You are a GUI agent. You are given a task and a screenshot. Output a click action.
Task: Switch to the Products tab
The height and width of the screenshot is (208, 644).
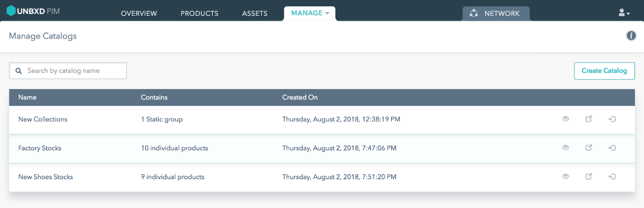pyautogui.click(x=200, y=13)
